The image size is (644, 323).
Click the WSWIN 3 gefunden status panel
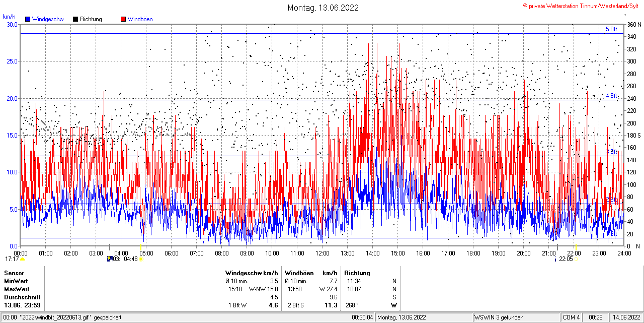point(517,317)
